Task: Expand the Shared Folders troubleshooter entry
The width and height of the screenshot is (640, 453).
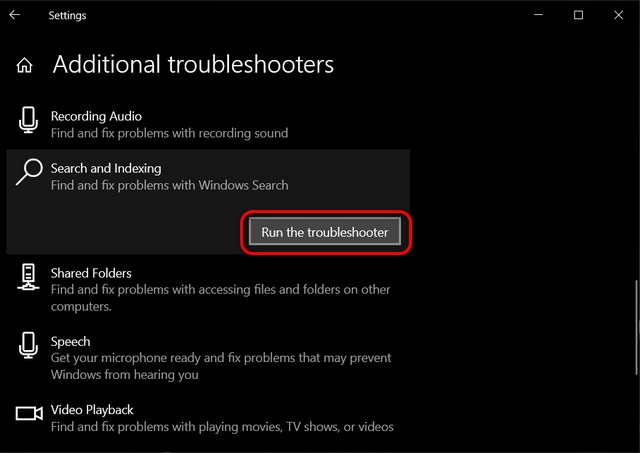Action: [208, 289]
